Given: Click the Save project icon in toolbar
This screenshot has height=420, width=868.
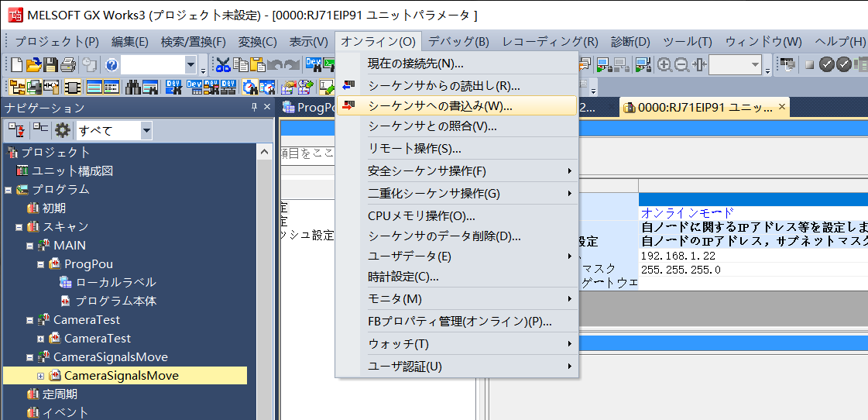Looking at the screenshot, I should point(51,65).
